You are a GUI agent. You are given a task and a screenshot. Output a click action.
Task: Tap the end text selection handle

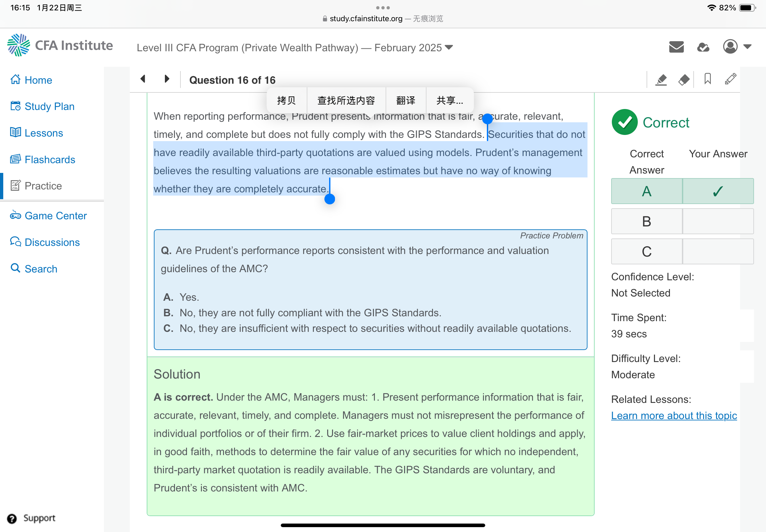(x=329, y=199)
